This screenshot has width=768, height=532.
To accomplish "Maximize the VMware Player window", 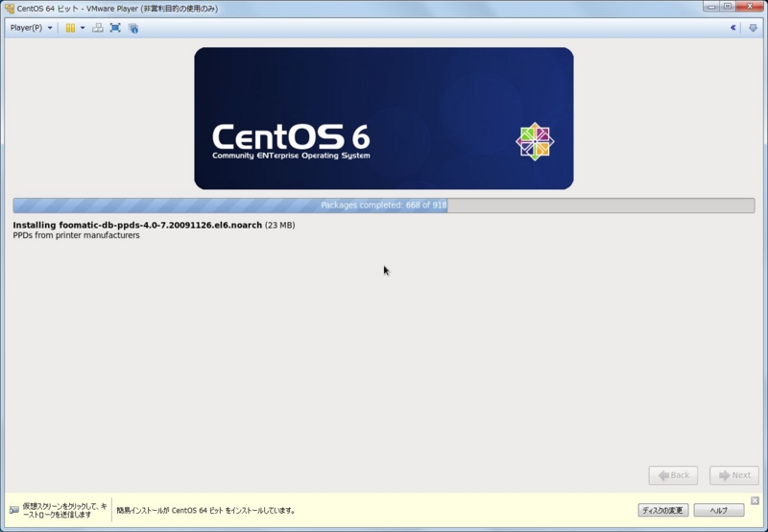I will [x=728, y=7].
